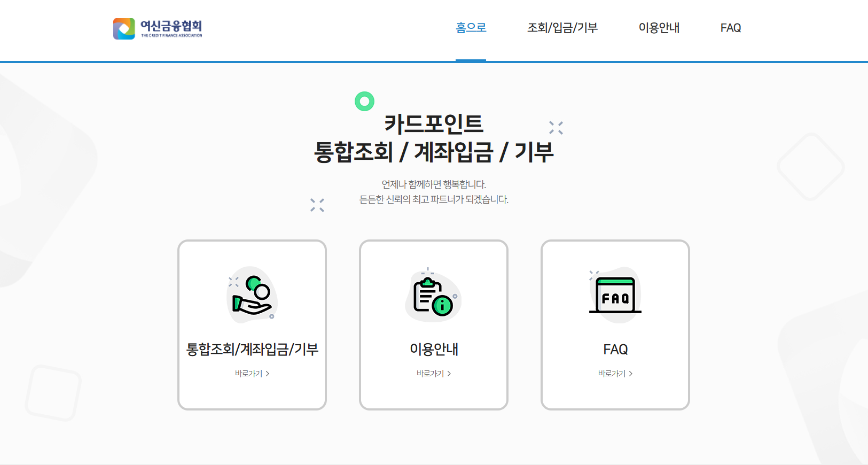Image resolution: width=868 pixels, height=465 pixels.
Task: Open the 통합조회/계좌입금/기부 card title
Action: coord(252,350)
